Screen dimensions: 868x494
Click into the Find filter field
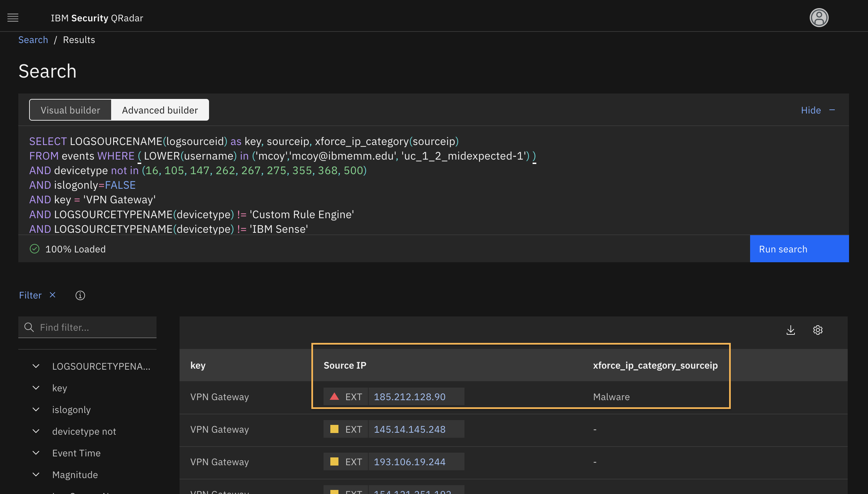tap(95, 327)
